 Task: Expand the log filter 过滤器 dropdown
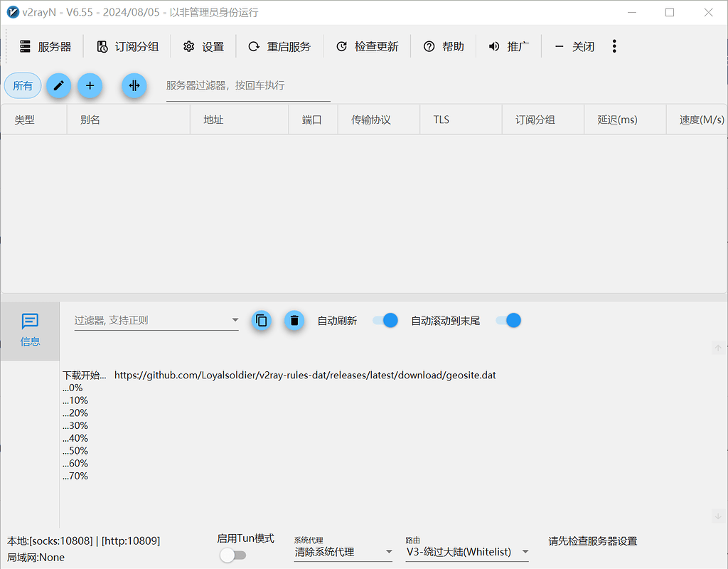pos(235,320)
